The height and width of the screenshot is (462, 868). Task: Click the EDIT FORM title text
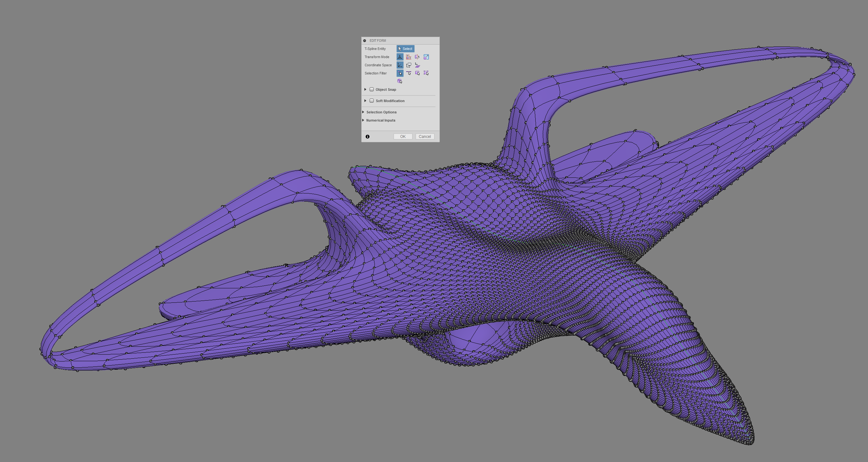[x=378, y=41]
